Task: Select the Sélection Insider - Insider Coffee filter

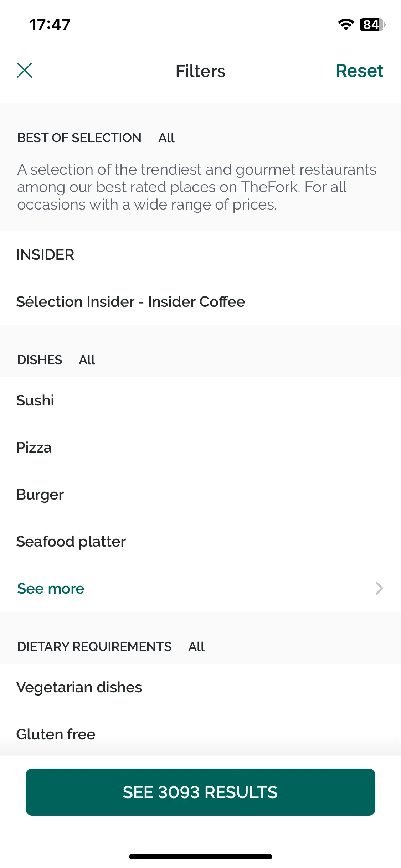Action: tap(200, 302)
